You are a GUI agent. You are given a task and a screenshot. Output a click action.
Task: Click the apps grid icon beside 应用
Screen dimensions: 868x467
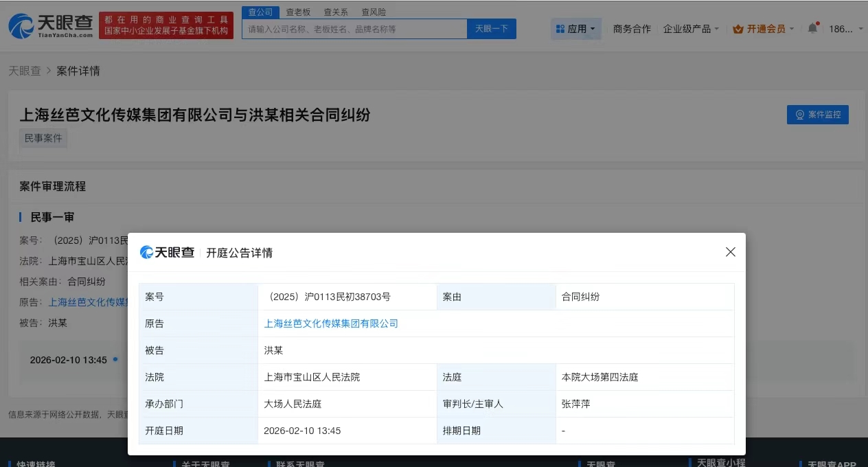coord(561,28)
